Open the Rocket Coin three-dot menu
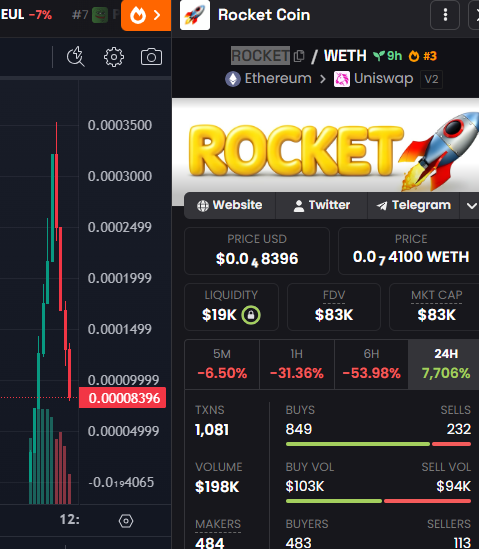This screenshot has height=549, width=479. 445,15
